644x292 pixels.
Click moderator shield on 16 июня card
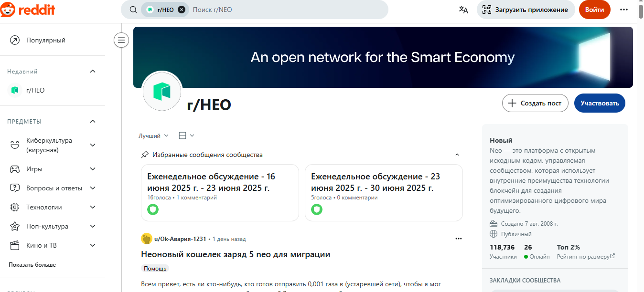(153, 209)
